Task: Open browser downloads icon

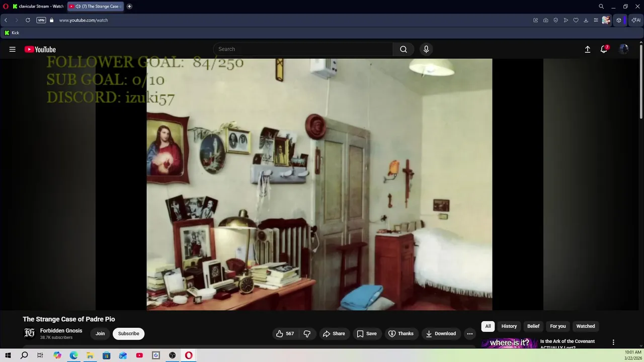Action: click(x=586, y=20)
